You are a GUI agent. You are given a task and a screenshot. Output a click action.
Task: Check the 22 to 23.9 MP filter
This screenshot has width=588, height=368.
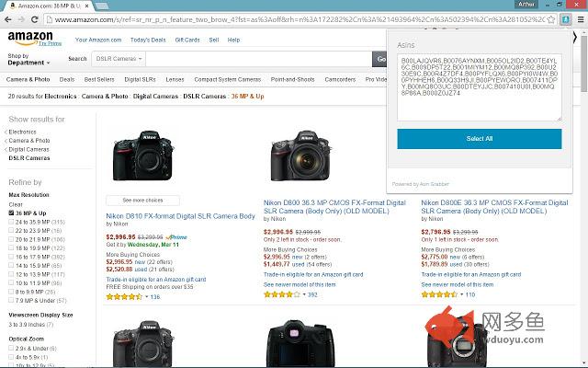coord(11,231)
